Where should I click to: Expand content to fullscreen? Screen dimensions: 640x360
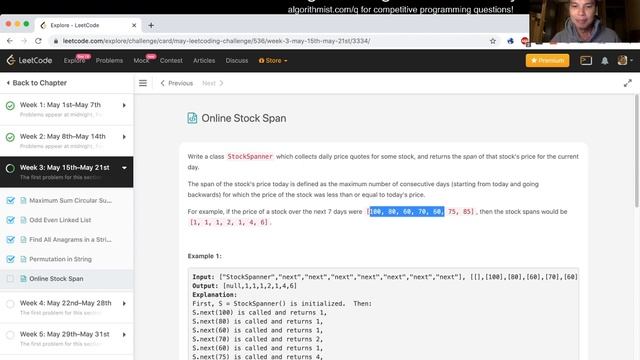click(628, 83)
